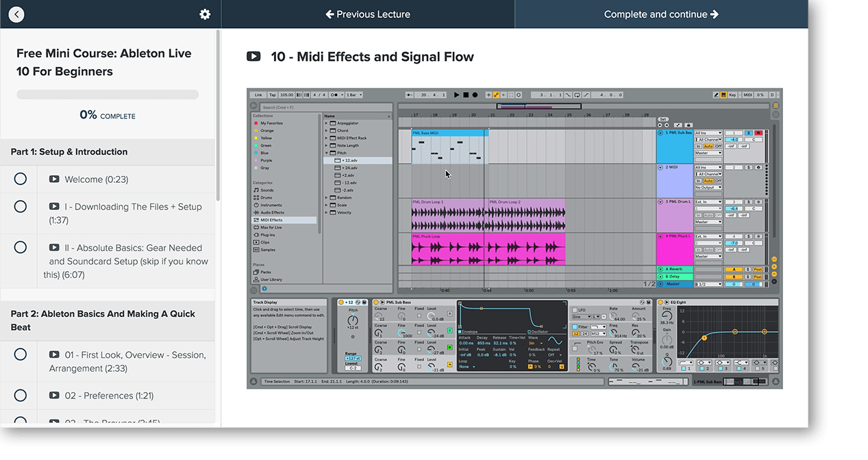The image size is (868, 460).
Task: Open the 1 Bar quantization dropdown
Action: tap(354, 95)
